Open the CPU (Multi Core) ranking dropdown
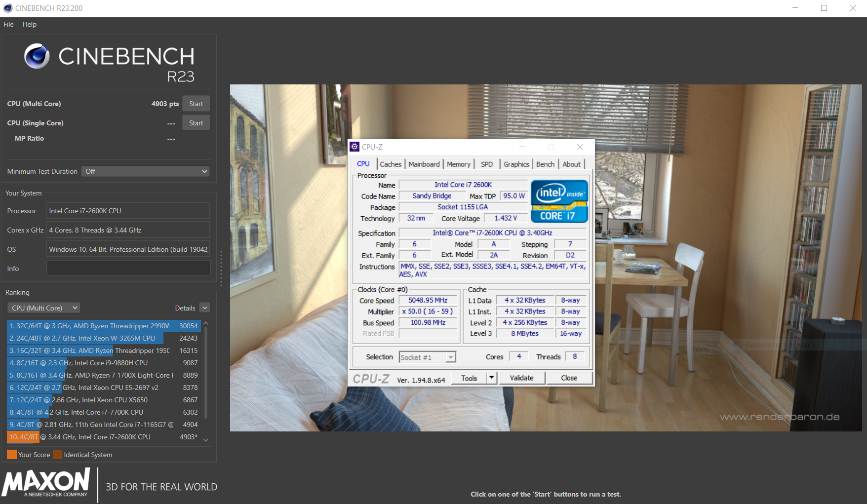 tap(43, 308)
